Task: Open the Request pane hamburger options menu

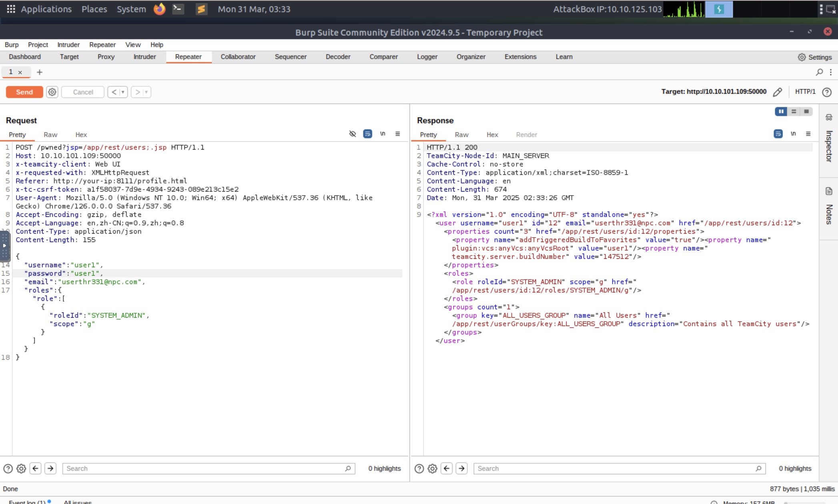Action: click(397, 134)
